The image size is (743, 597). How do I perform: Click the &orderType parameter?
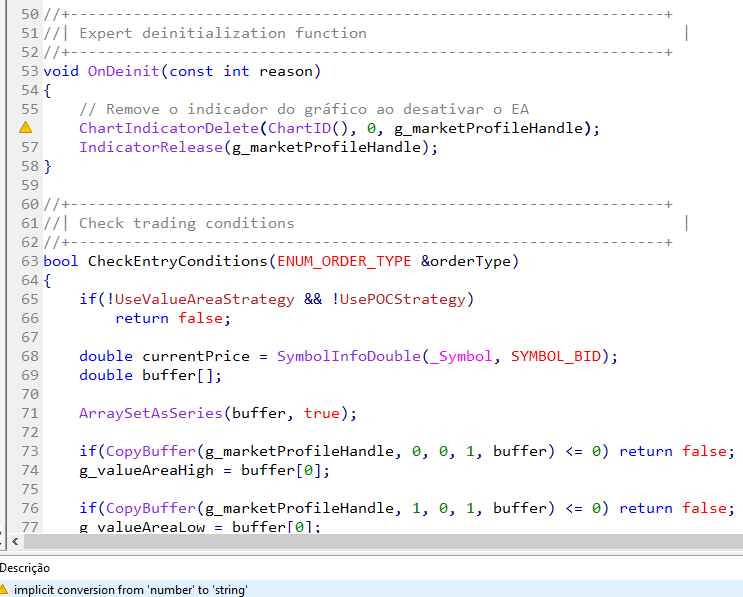coord(466,261)
